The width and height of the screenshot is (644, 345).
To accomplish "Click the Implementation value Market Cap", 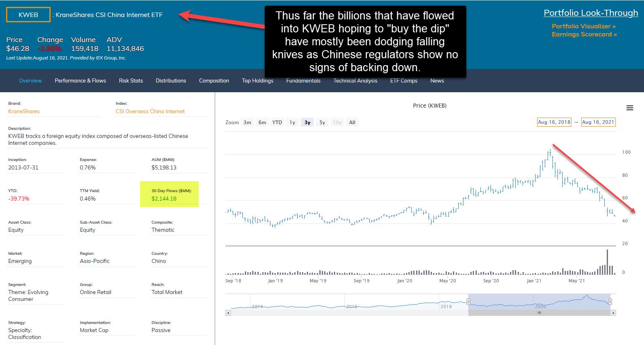I will [94, 330].
